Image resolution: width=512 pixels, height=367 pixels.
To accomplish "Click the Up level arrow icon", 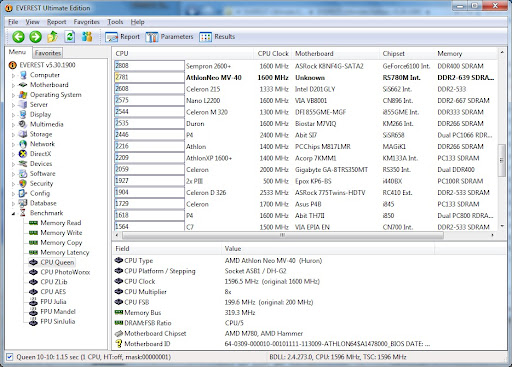I will [52, 37].
